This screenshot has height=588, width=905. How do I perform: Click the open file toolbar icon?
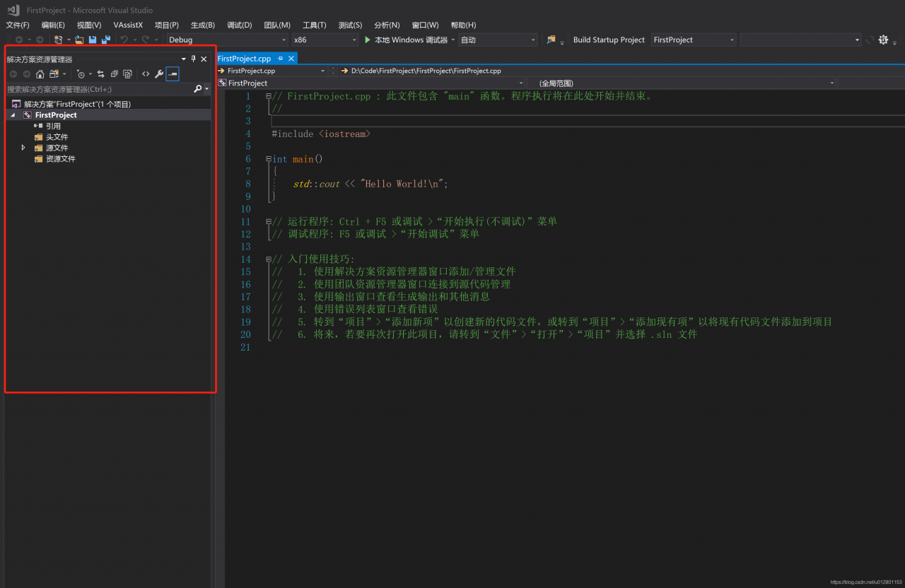click(x=79, y=40)
